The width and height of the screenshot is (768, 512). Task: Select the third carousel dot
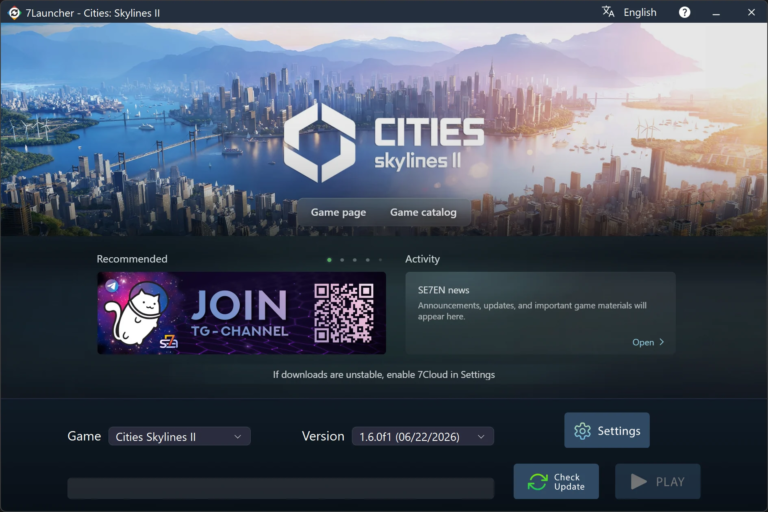click(355, 260)
